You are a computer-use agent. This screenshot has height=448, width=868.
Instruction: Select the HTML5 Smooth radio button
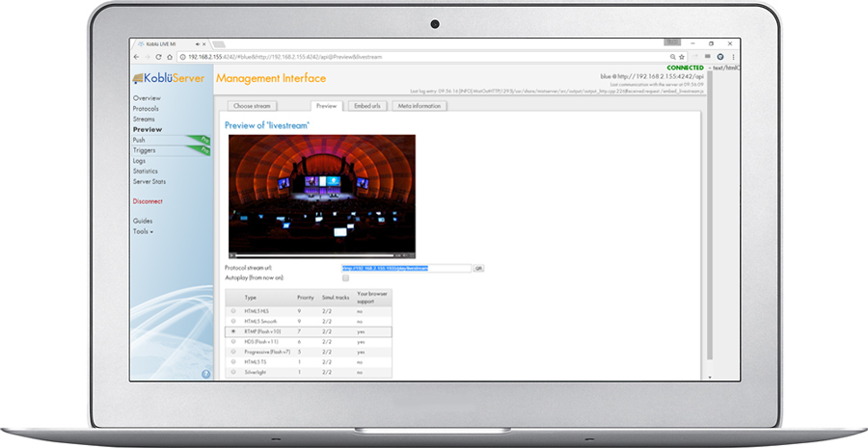click(x=233, y=322)
